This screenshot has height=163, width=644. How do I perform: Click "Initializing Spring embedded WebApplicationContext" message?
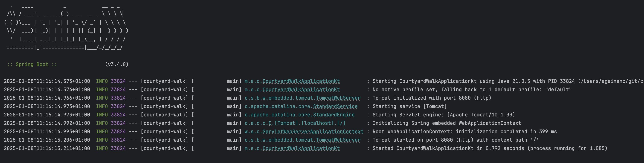(447, 123)
